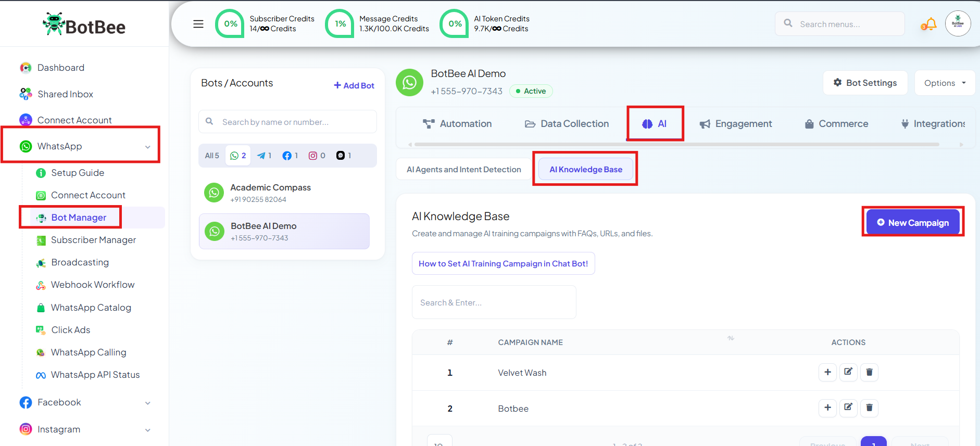Viewport: 980px width, 446px height.
Task: Filter bots by Facebook icon
Action: click(x=290, y=156)
